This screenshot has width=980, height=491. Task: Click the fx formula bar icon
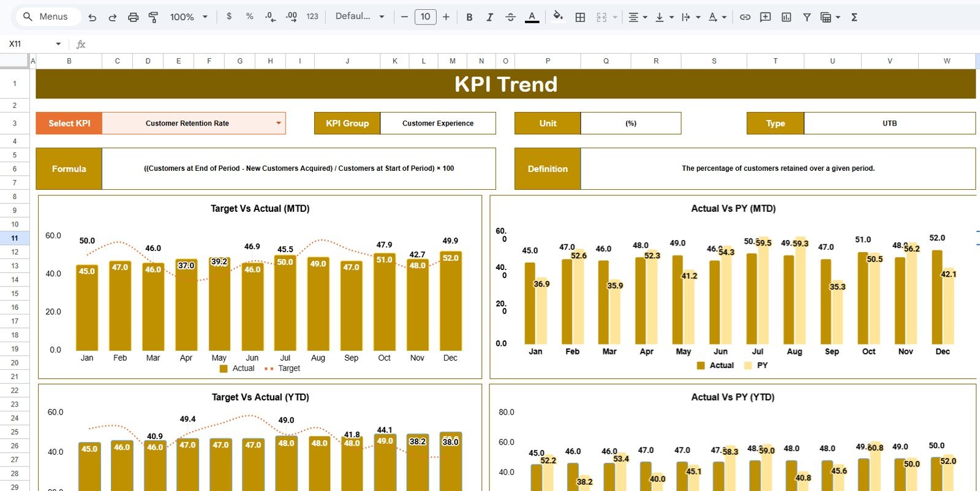81,44
